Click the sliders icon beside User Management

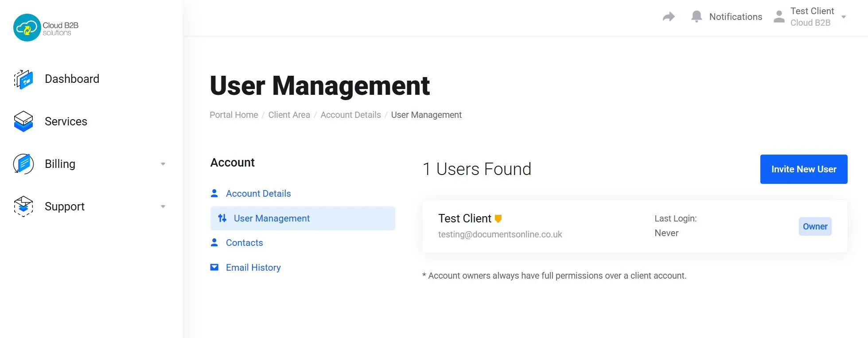click(222, 218)
